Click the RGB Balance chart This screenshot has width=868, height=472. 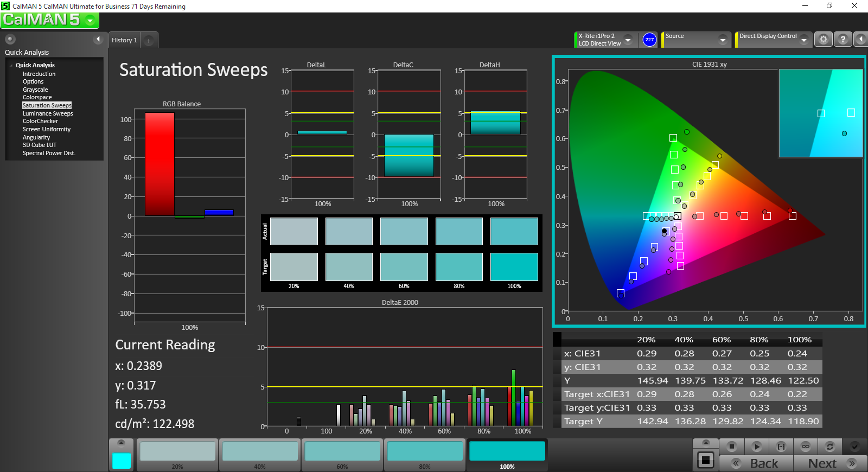pyautogui.click(x=189, y=215)
